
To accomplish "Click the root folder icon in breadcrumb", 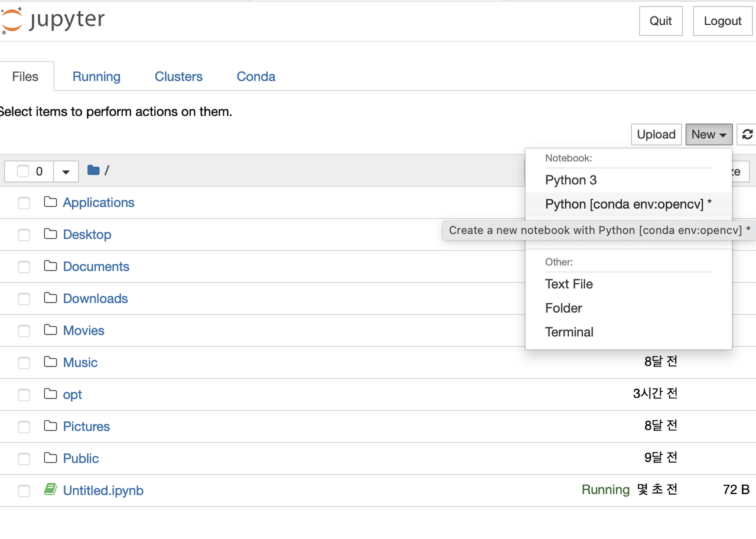I will (x=93, y=170).
